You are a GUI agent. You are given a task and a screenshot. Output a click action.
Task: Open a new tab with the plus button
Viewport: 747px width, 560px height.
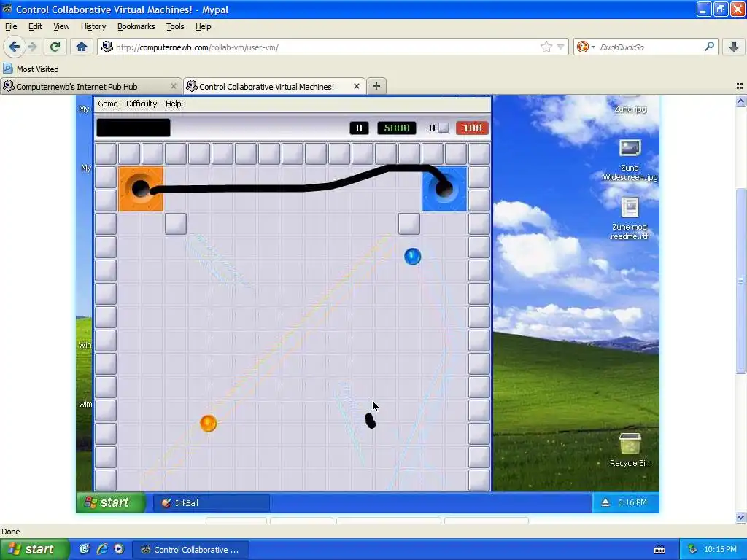[x=376, y=86]
